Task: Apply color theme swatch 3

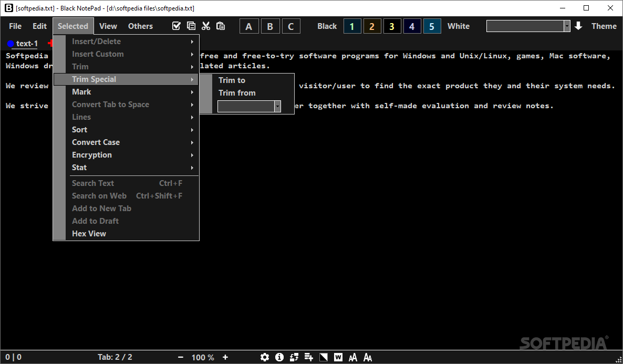Action: tap(392, 26)
